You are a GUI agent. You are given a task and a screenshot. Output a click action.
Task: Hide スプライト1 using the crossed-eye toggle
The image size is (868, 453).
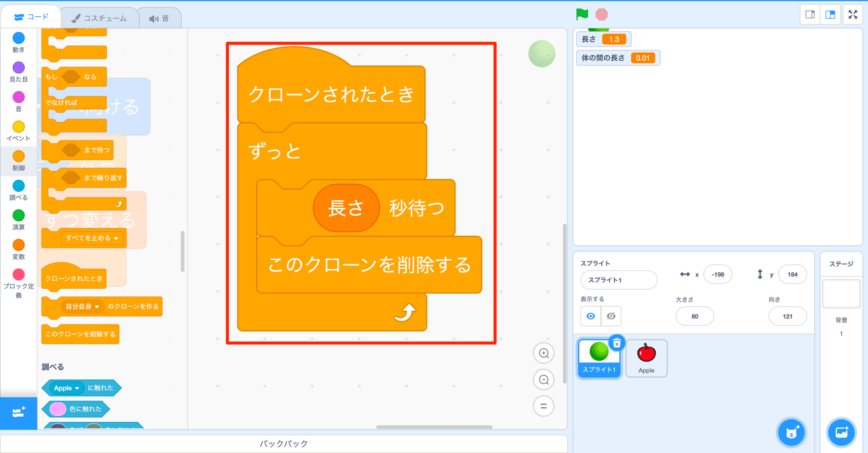[611, 316]
